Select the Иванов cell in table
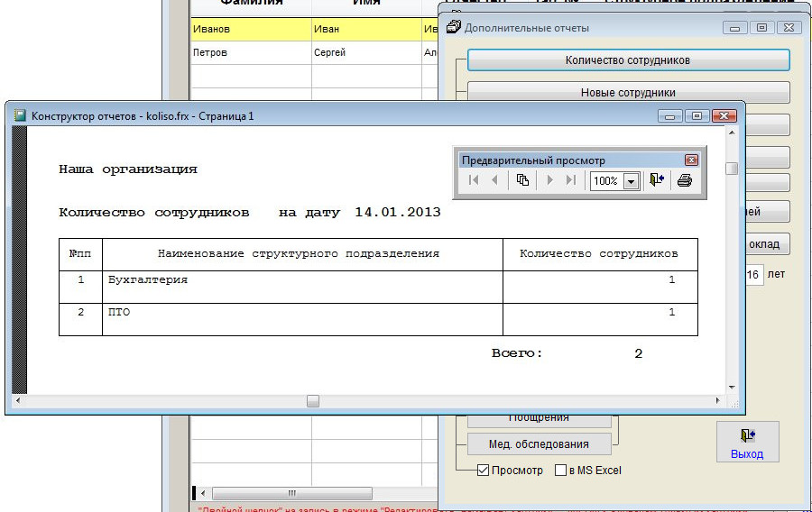The height and width of the screenshot is (512, 812). 251,29
